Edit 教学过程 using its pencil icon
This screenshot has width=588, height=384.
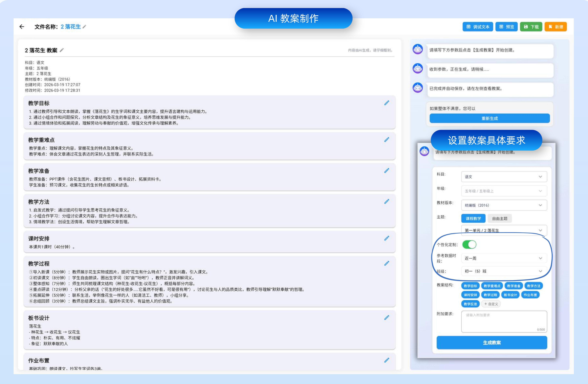387,263
